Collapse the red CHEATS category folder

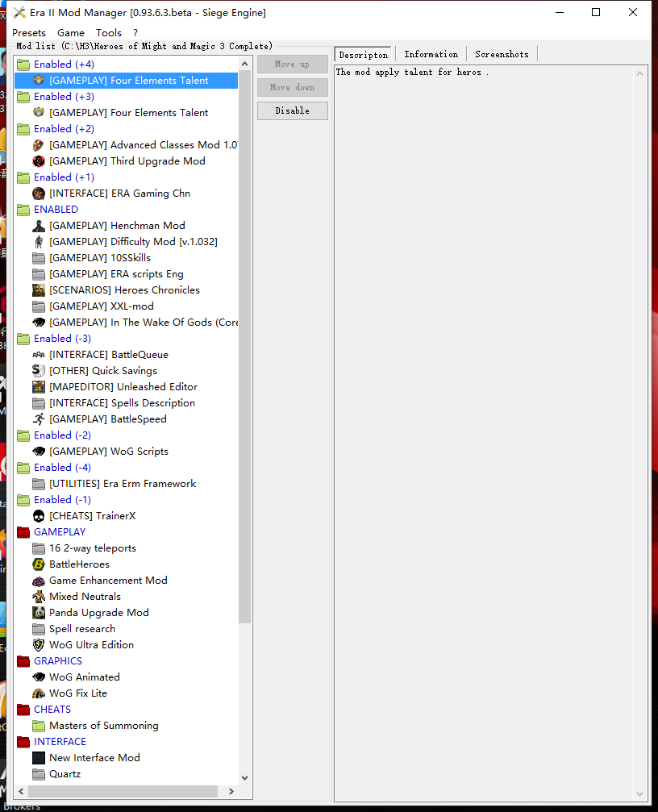[x=23, y=710]
